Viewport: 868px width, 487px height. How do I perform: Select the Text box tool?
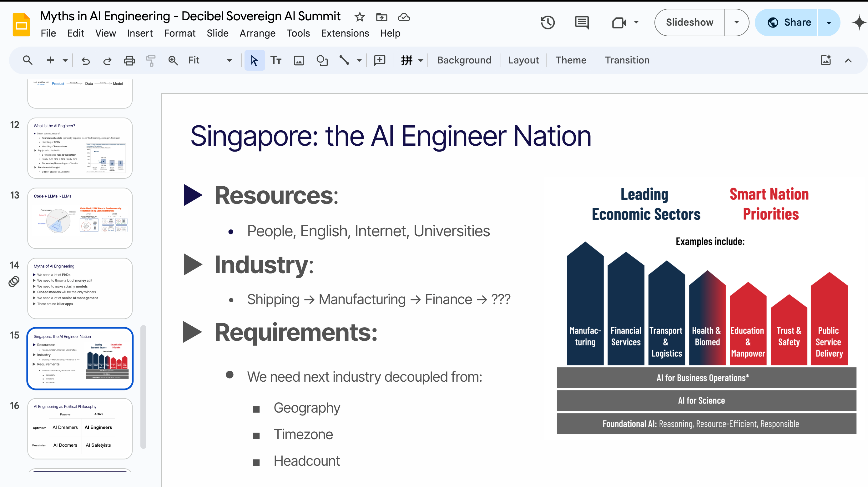click(x=276, y=60)
